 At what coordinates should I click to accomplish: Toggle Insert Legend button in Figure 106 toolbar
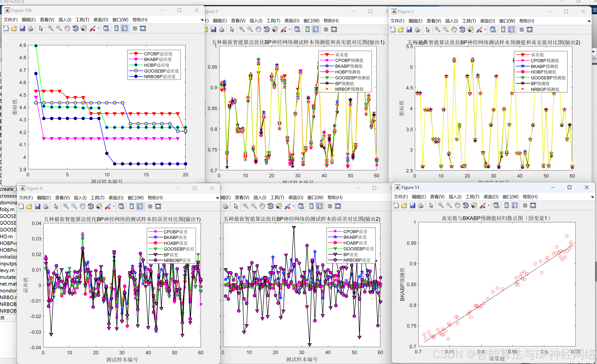[125, 29]
